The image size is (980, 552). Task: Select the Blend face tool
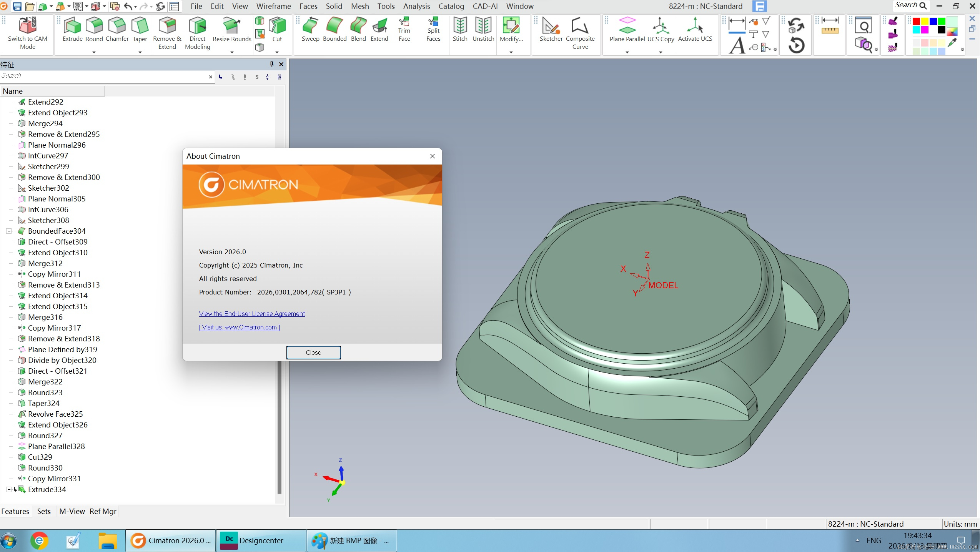[x=358, y=30]
